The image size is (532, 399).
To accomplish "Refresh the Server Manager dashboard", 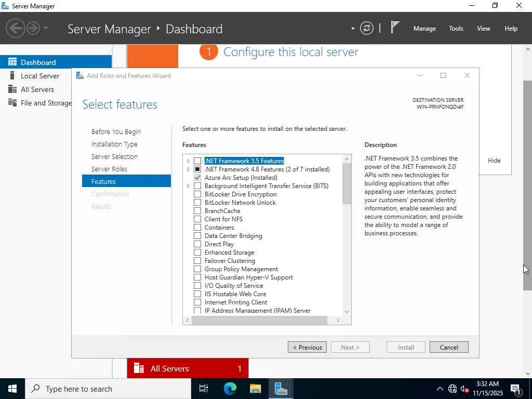I will 367,28.
